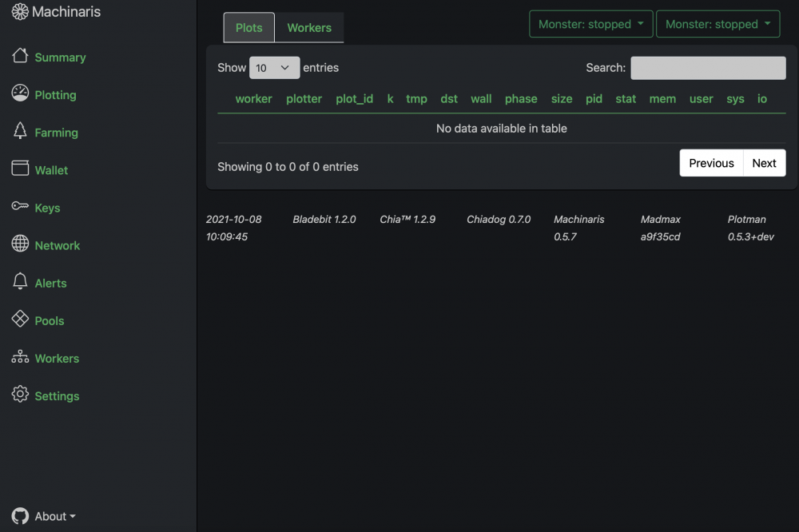Click the Workers hierarchy icon
The width and height of the screenshot is (799, 532).
click(20, 357)
